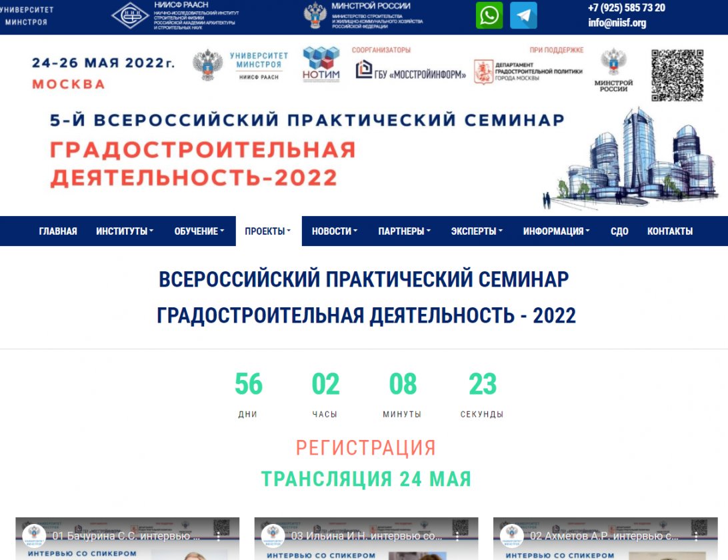The width and height of the screenshot is (728, 560).
Task: Open options menu on Ахметов video
Action: tap(696, 536)
